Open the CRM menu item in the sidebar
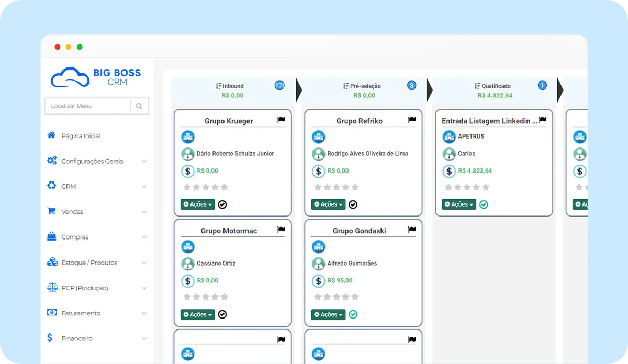 [72, 186]
